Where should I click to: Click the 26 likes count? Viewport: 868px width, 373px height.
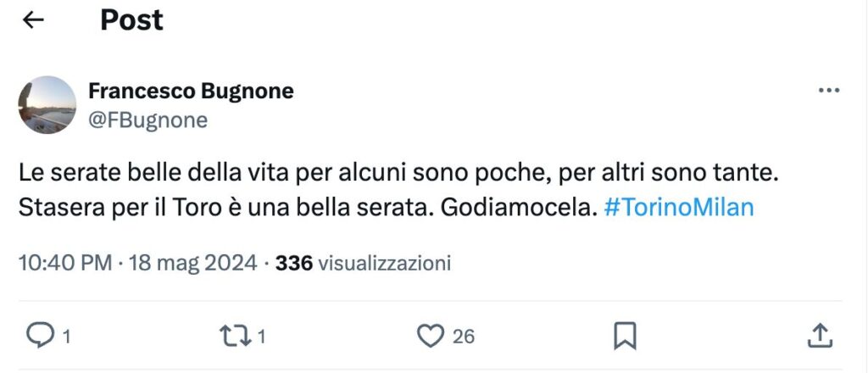point(463,337)
